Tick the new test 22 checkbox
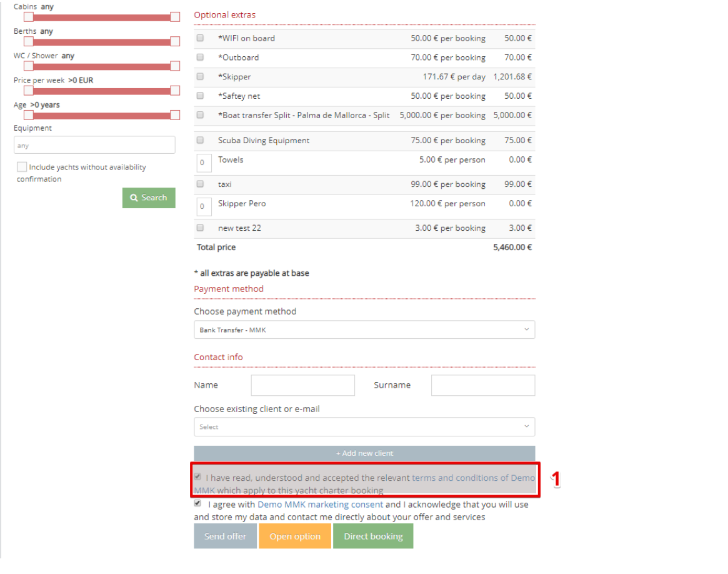 (x=200, y=228)
